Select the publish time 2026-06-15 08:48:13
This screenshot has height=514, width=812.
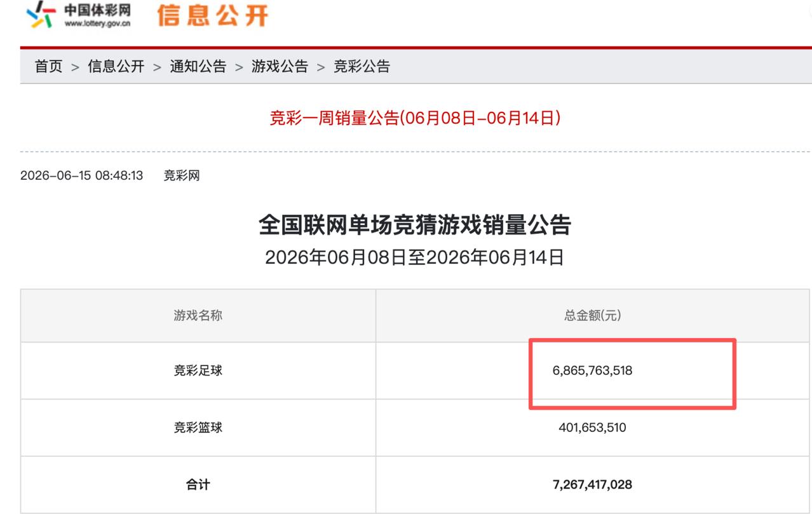coord(82,175)
